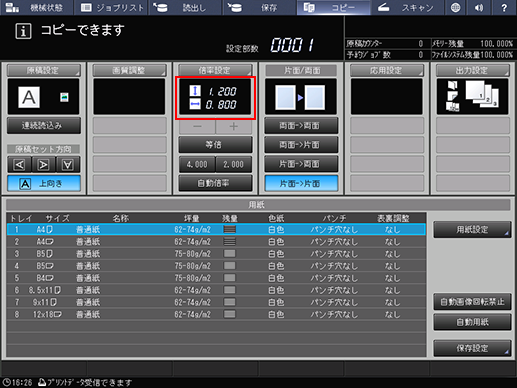Click the 名称 name column header
Screen dimensions: 517x388
[x=120, y=218]
